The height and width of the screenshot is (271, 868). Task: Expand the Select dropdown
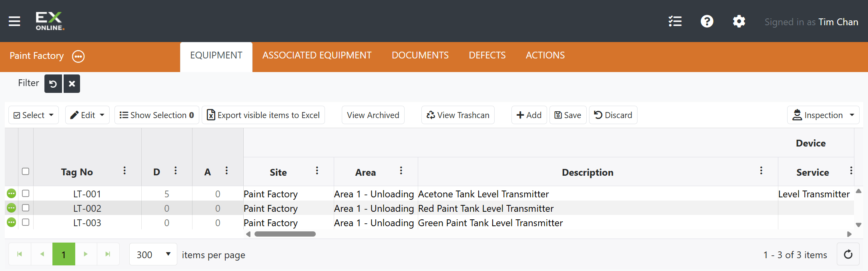[x=34, y=115]
